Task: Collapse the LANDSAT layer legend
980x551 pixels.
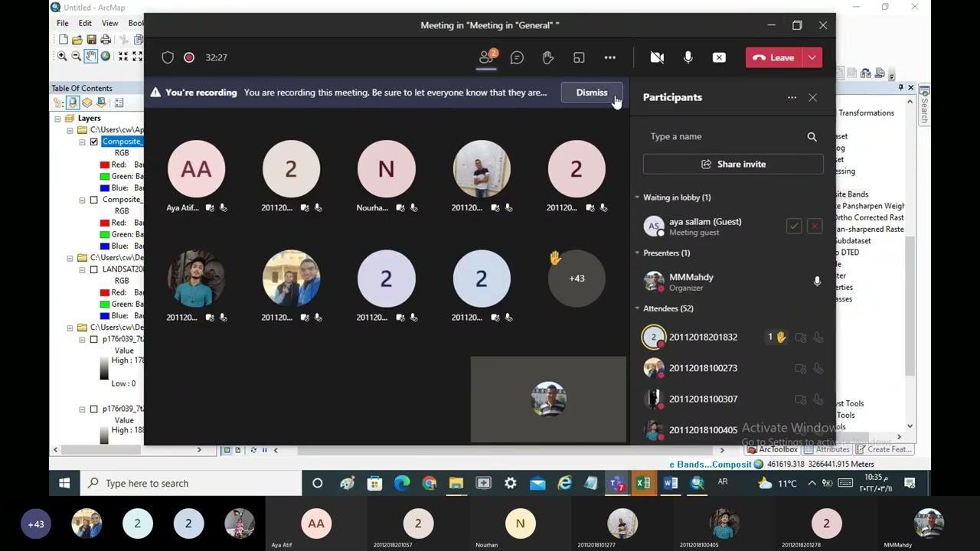Action: pyautogui.click(x=82, y=269)
